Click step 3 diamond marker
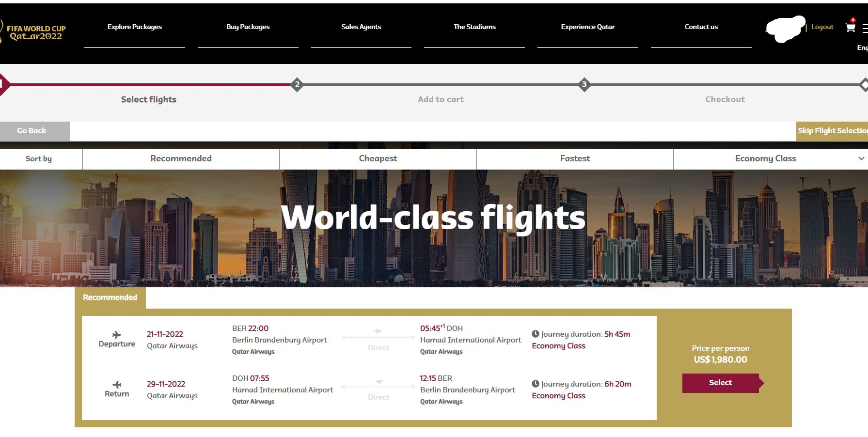 [x=584, y=84]
